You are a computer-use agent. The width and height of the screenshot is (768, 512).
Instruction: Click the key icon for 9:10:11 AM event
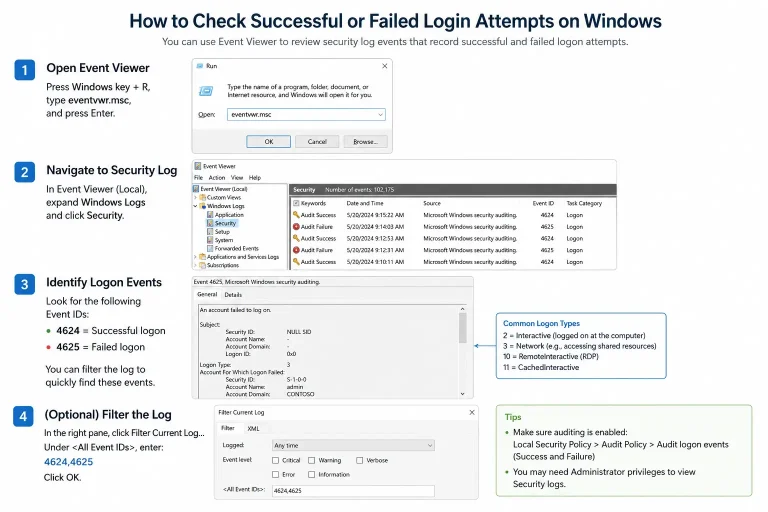click(296, 262)
